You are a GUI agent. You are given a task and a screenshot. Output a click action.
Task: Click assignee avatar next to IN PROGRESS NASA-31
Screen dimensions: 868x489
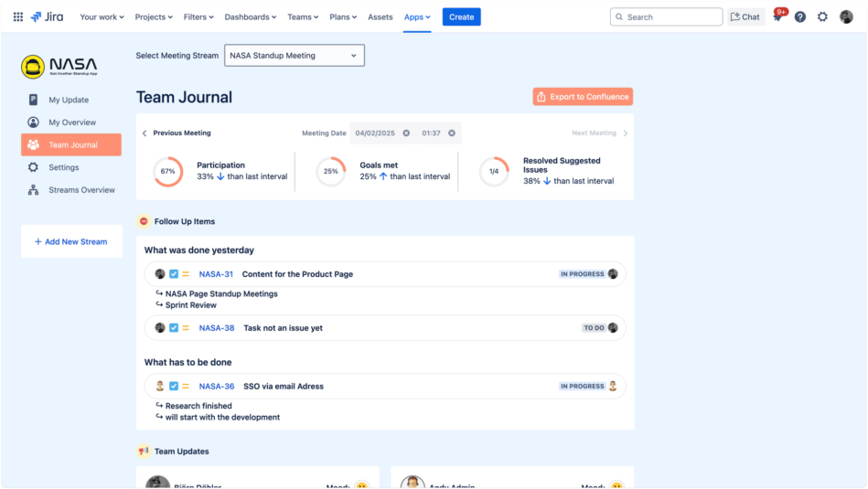pyautogui.click(x=613, y=274)
